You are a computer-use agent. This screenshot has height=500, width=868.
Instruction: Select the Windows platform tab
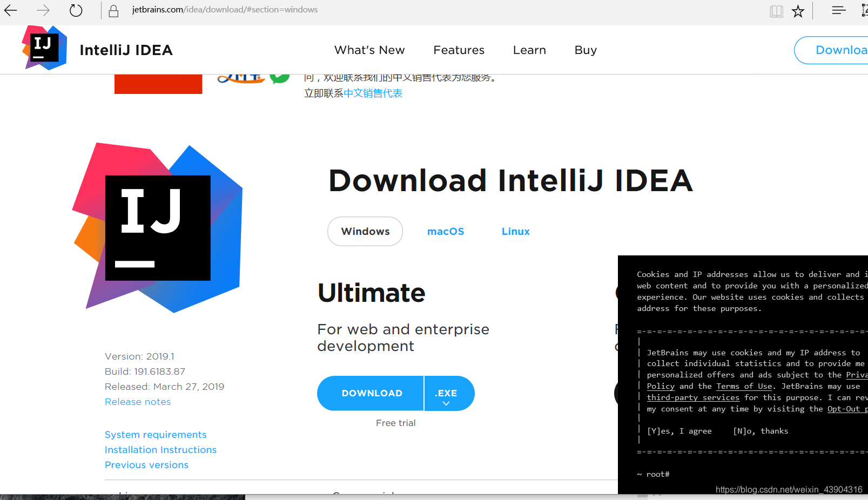coord(365,231)
